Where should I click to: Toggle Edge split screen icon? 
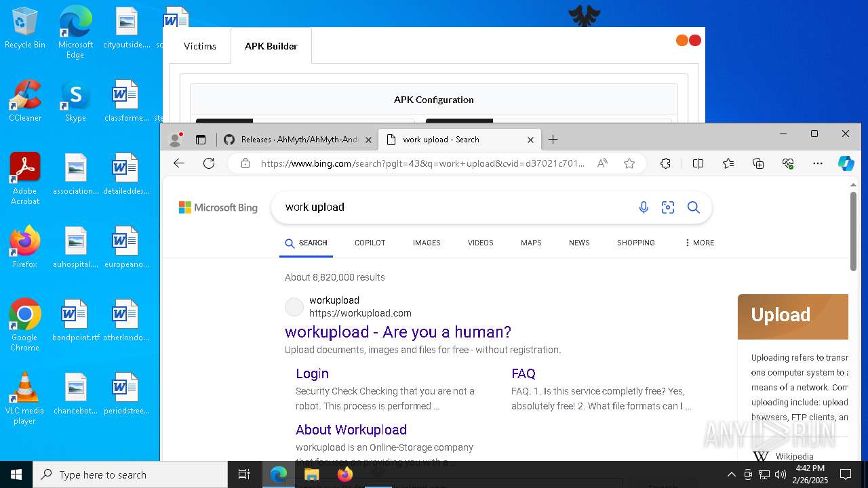pyautogui.click(x=698, y=163)
